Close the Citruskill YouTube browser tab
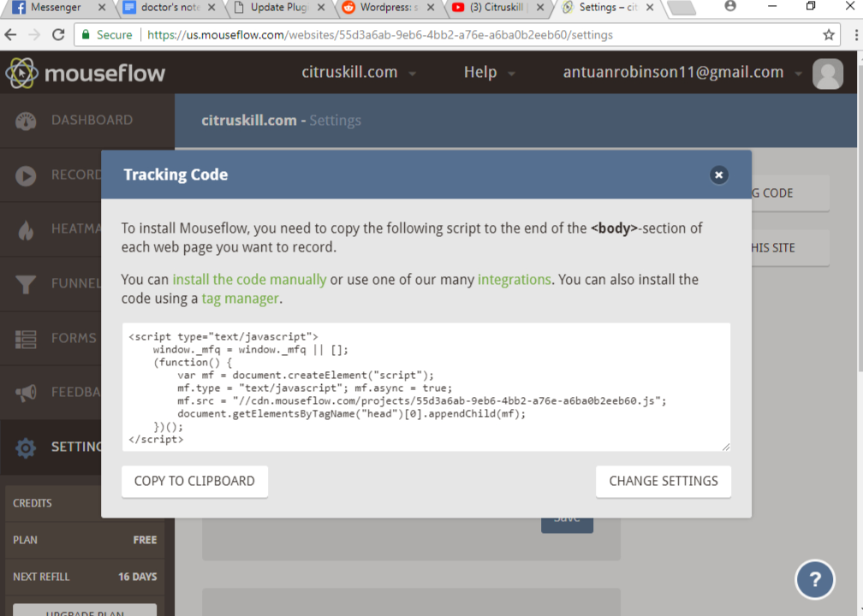This screenshot has height=616, width=863. tap(540, 8)
